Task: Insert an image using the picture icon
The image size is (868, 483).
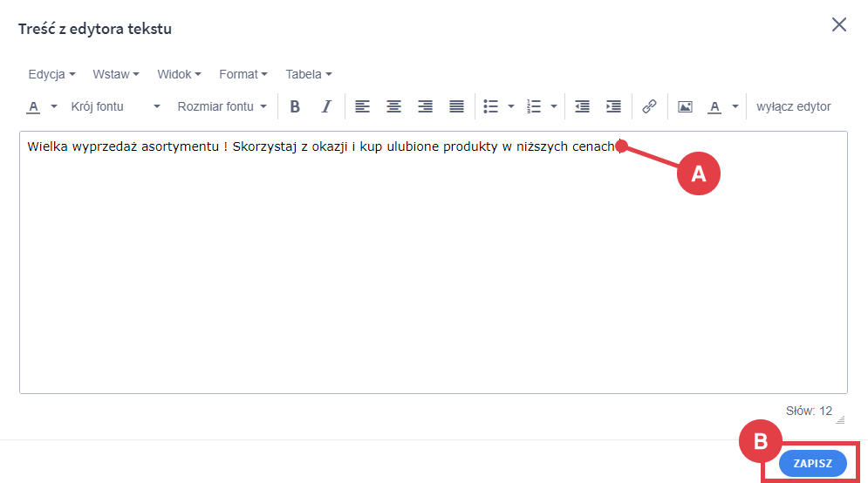Action: click(685, 106)
